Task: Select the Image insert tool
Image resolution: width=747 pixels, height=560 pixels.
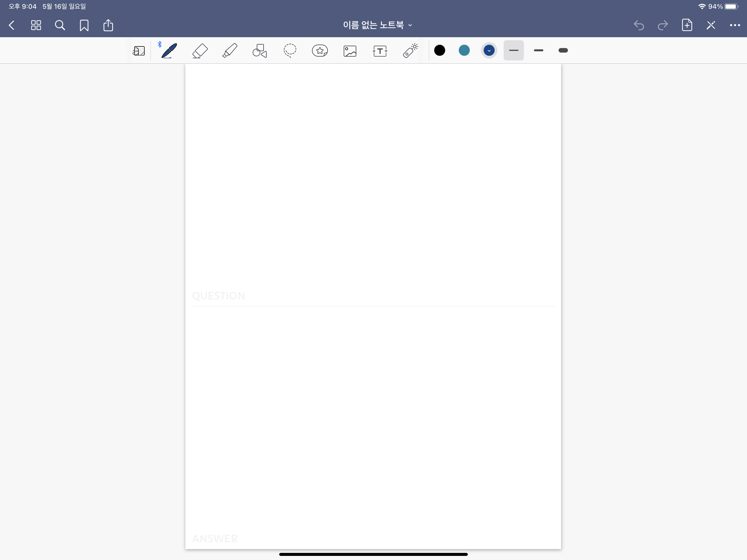Action: (x=349, y=51)
